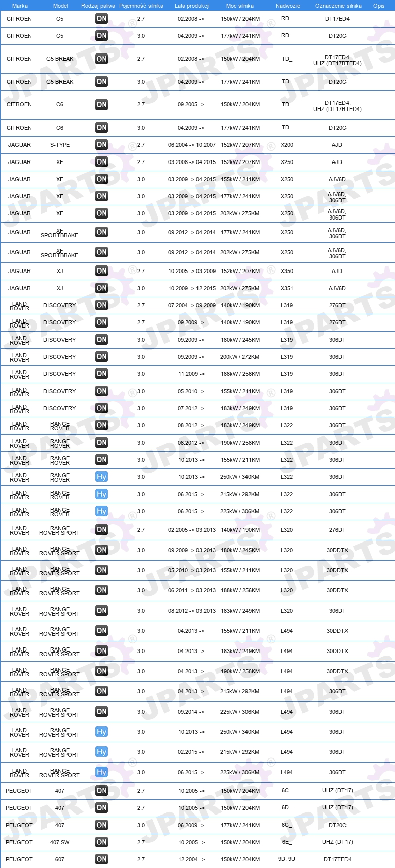Click ON icon for Range Rover Sport 09.2014 row
Viewport: 395px width, 868px height.
point(102,712)
